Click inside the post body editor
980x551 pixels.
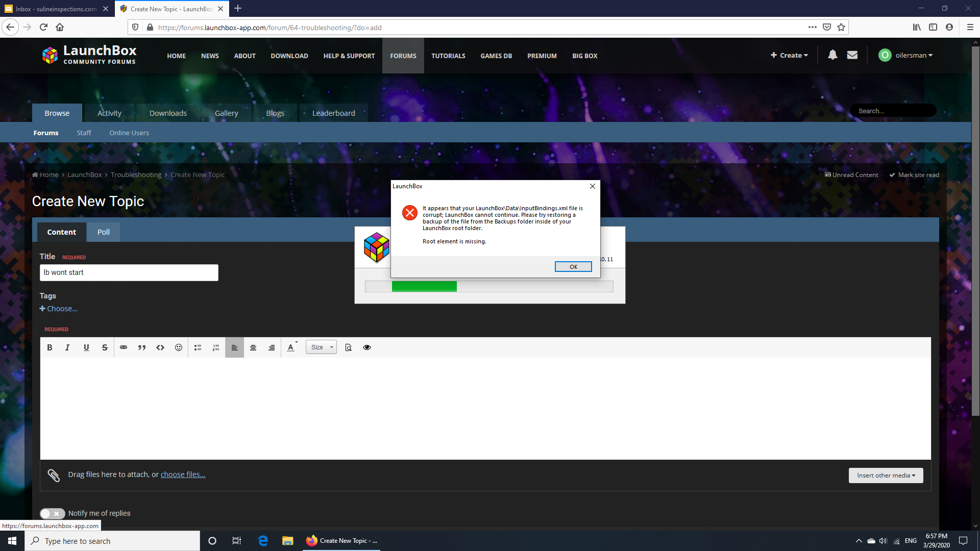point(485,409)
